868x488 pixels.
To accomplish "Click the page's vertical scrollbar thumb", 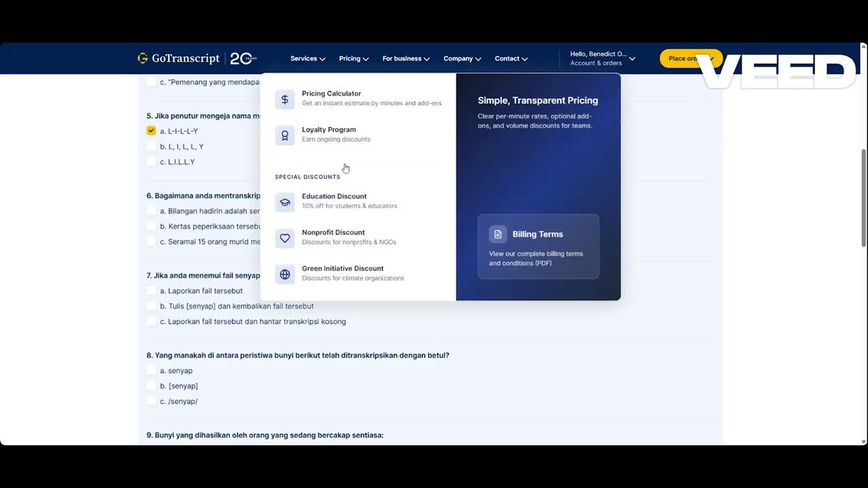I will click(863, 198).
